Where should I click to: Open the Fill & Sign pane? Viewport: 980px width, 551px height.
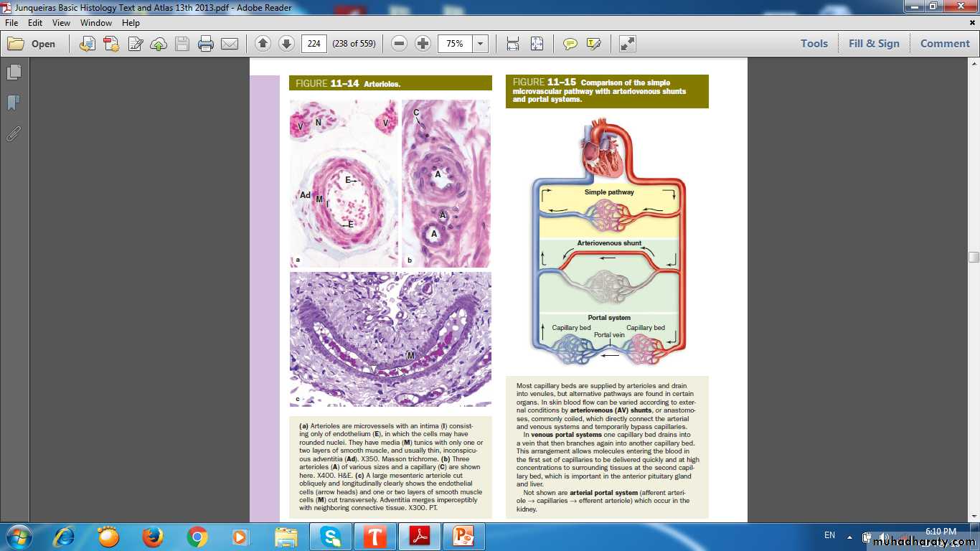tap(874, 44)
